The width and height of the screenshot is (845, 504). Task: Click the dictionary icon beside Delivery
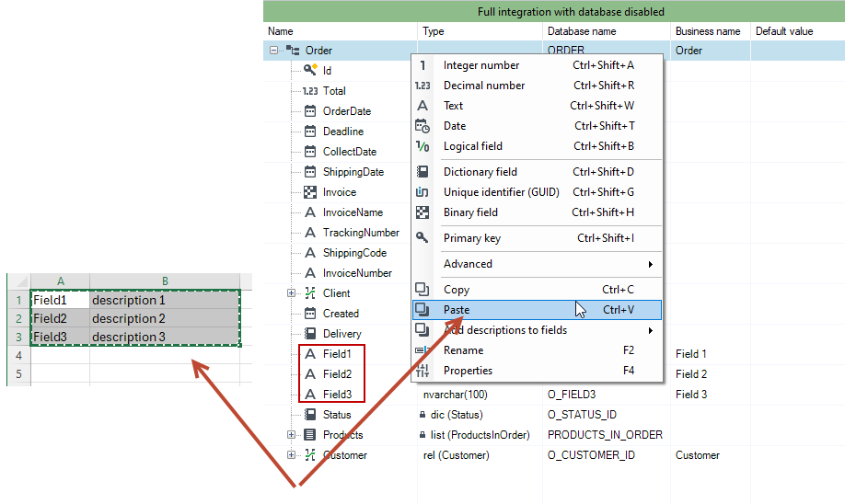pos(310,333)
